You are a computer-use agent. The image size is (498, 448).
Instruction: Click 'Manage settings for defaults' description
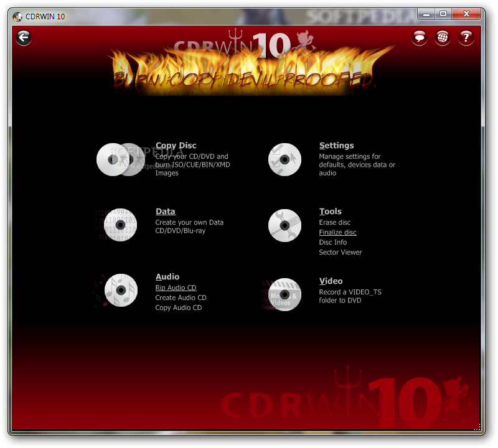click(357, 165)
